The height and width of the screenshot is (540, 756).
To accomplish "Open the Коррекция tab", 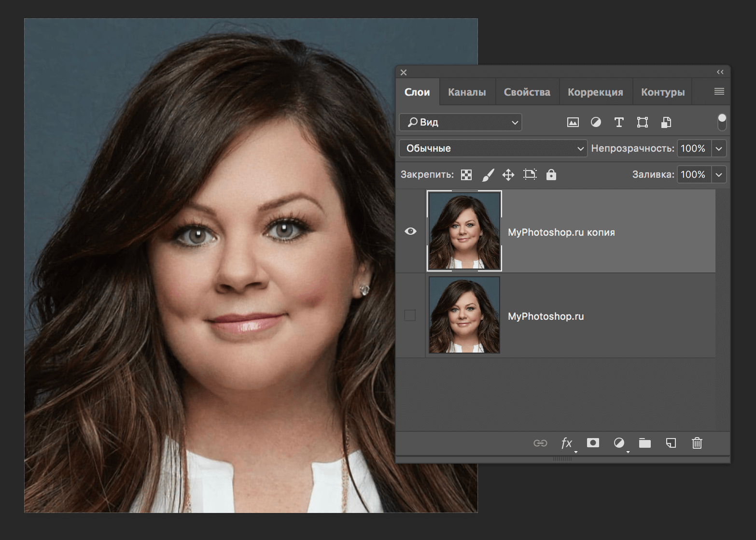I will tap(595, 92).
